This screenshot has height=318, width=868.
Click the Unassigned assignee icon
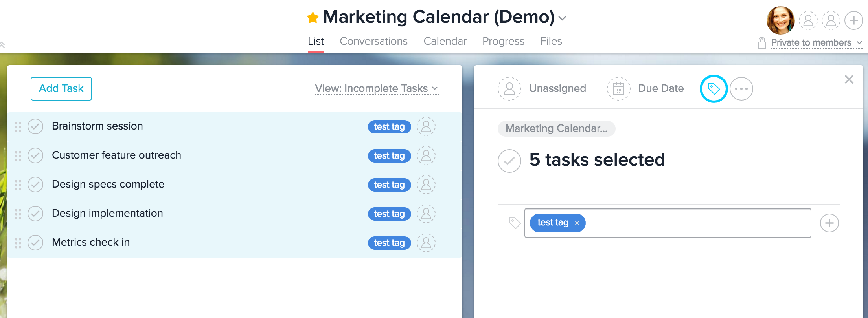pyautogui.click(x=509, y=89)
